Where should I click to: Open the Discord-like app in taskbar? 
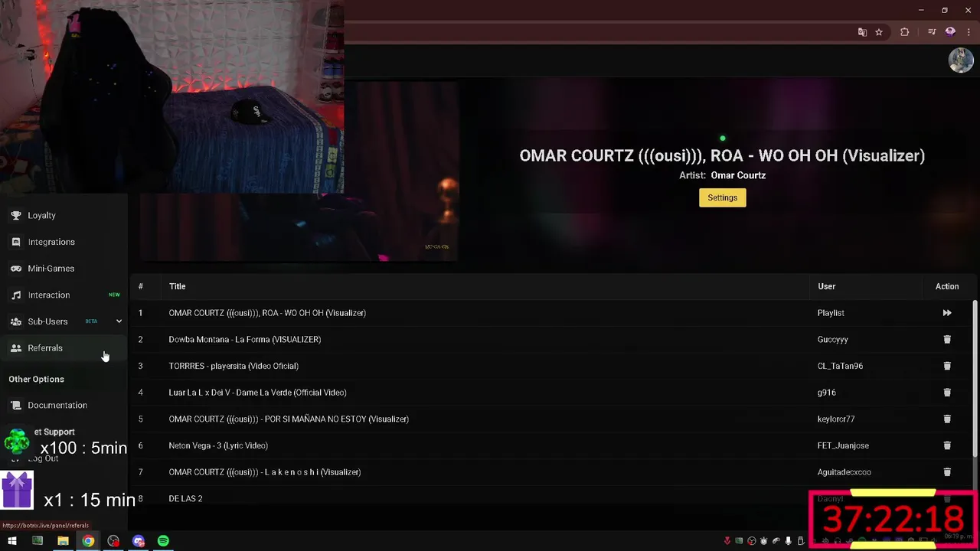139,541
